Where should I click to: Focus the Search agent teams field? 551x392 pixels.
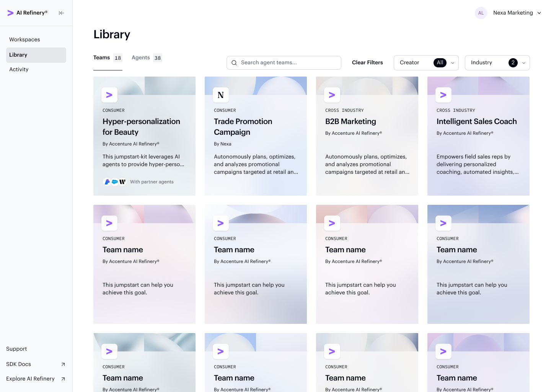click(x=284, y=63)
